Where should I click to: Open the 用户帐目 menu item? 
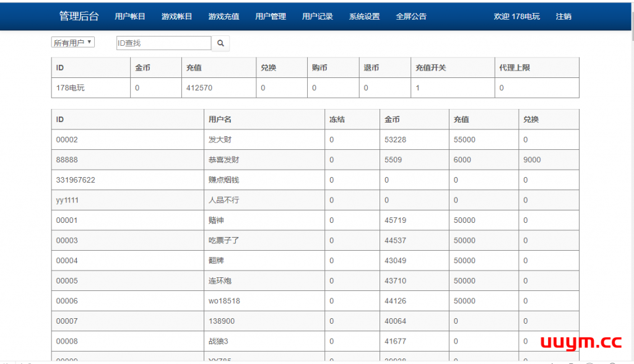click(x=130, y=17)
